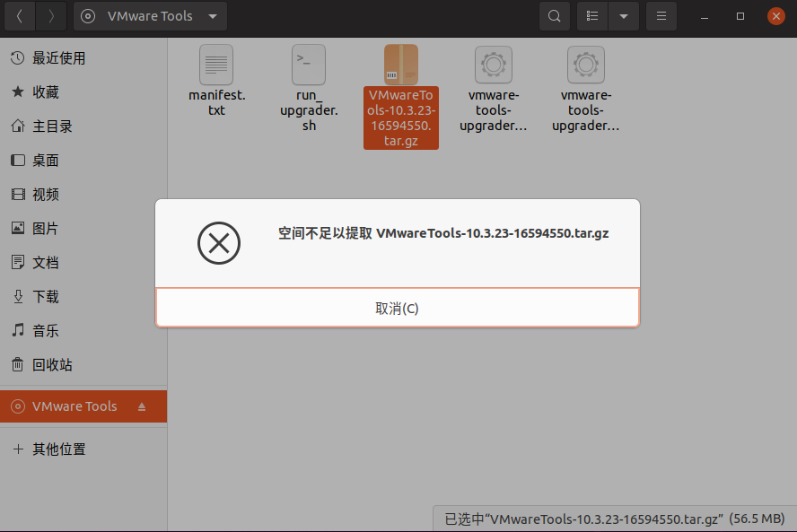The width and height of the screenshot is (797, 532).
Task: Open Music (音乐) in sidebar
Action: [x=83, y=331]
